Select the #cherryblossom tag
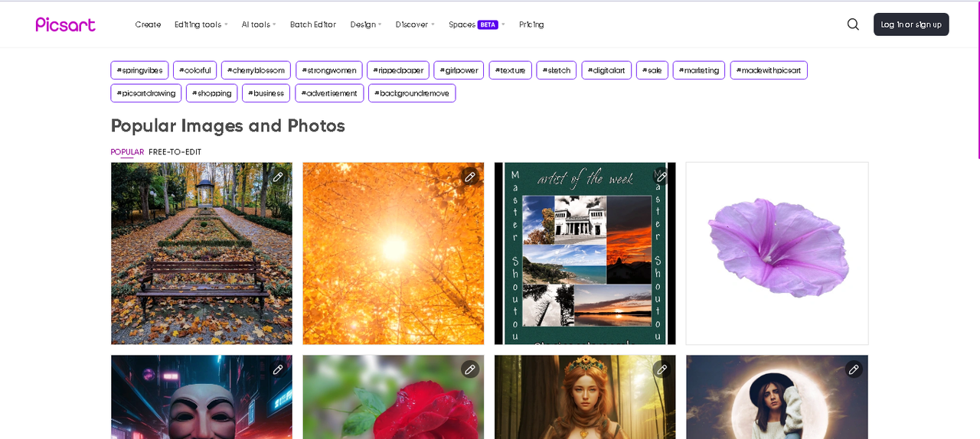 tap(256, 70)
